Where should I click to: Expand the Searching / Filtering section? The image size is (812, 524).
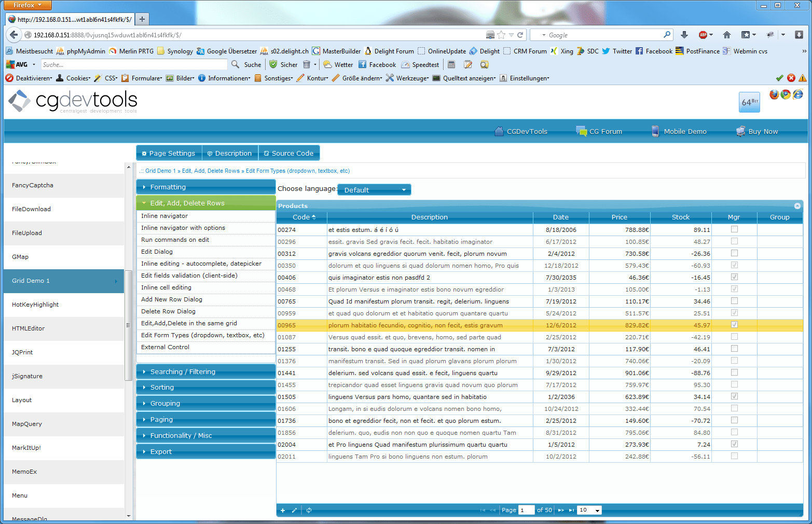[x=206, y=372]
